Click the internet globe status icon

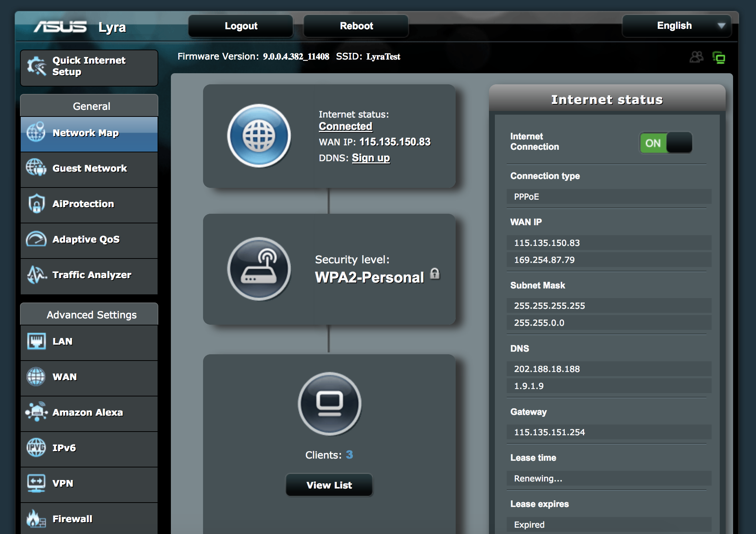[x=259, y=136]
